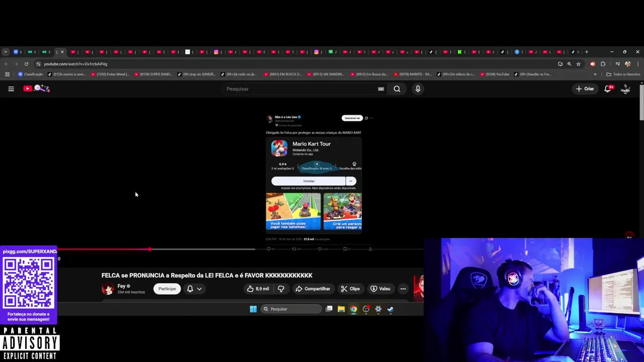Open Chrome profile avatar

[x=627, y=64]
